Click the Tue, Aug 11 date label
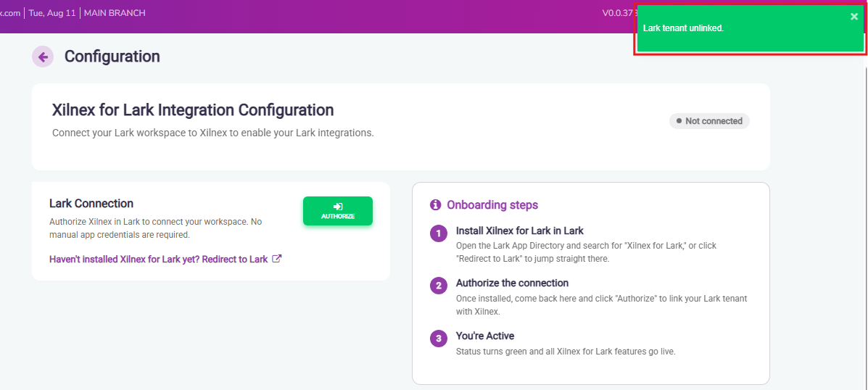 tap(51, 13)
